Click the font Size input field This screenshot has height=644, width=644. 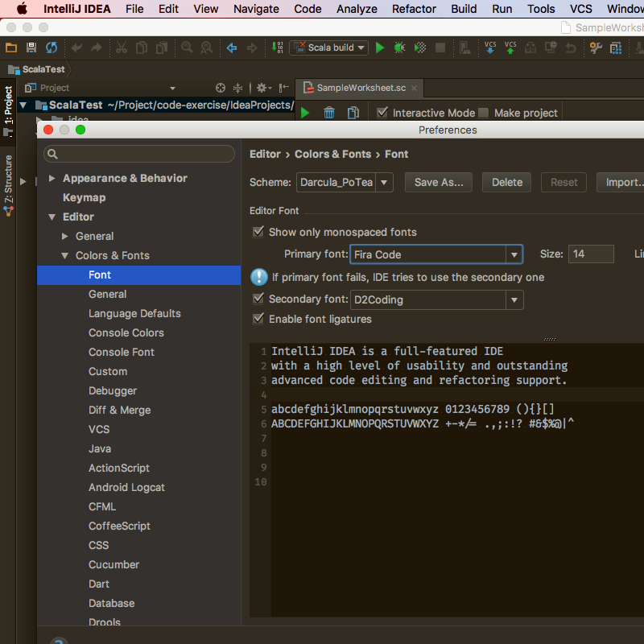click(x=591, y=254)
